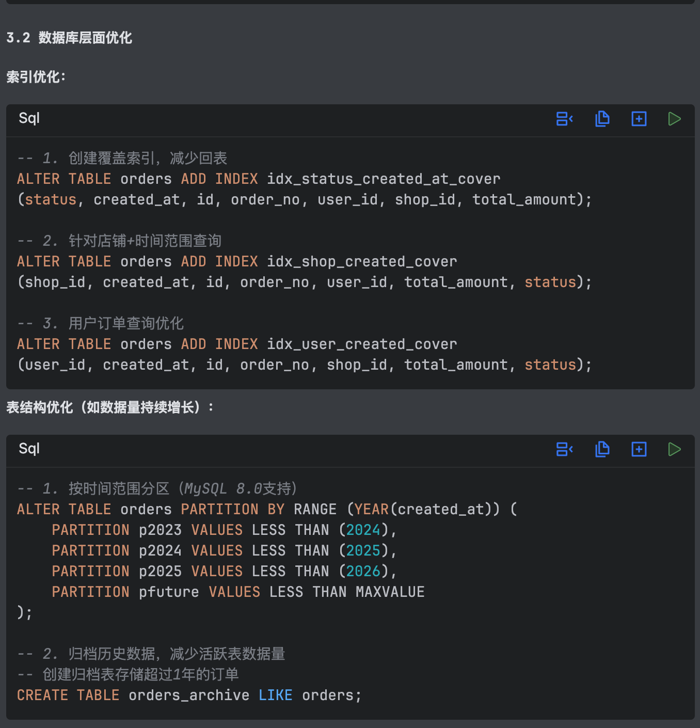Click the LIKE keyword in archive statement

pyautogui.click(x=275, y=695)
